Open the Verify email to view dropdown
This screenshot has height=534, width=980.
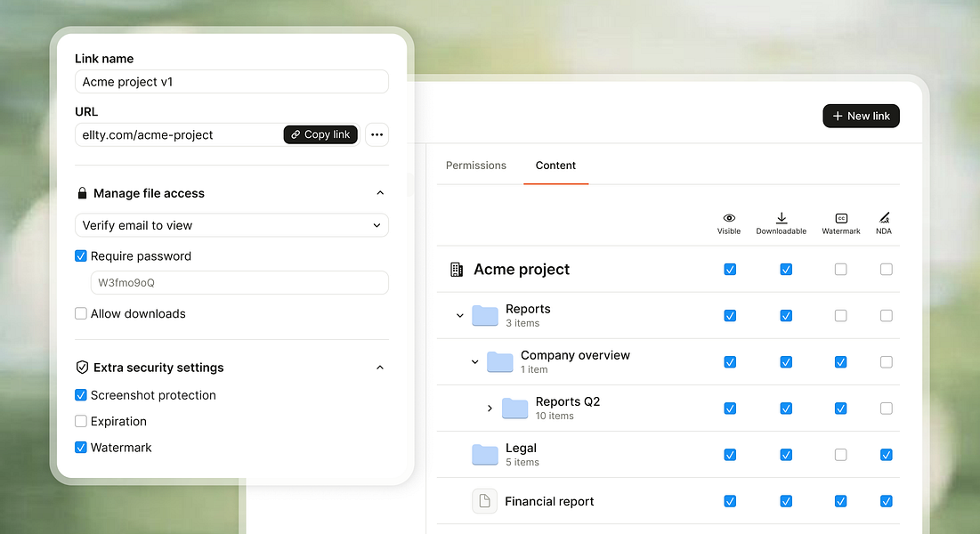click(x=232, y=225)
